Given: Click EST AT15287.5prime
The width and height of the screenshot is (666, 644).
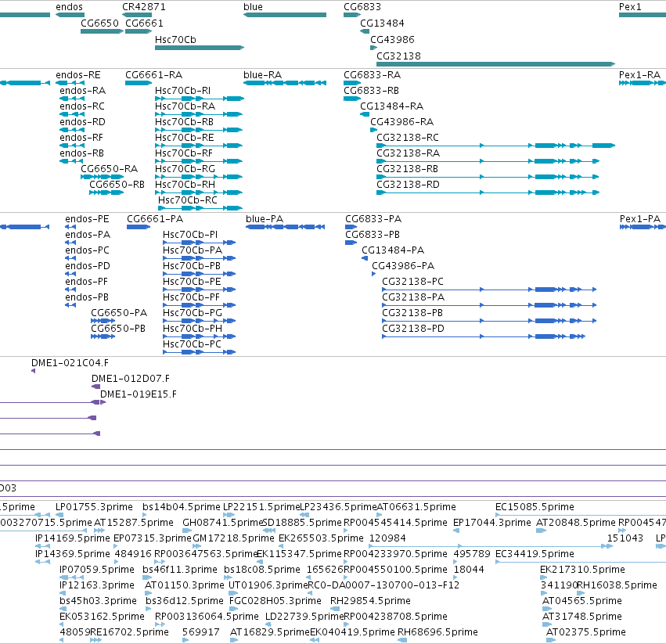Looking at the screenshot, I should (x=134, y=523).
